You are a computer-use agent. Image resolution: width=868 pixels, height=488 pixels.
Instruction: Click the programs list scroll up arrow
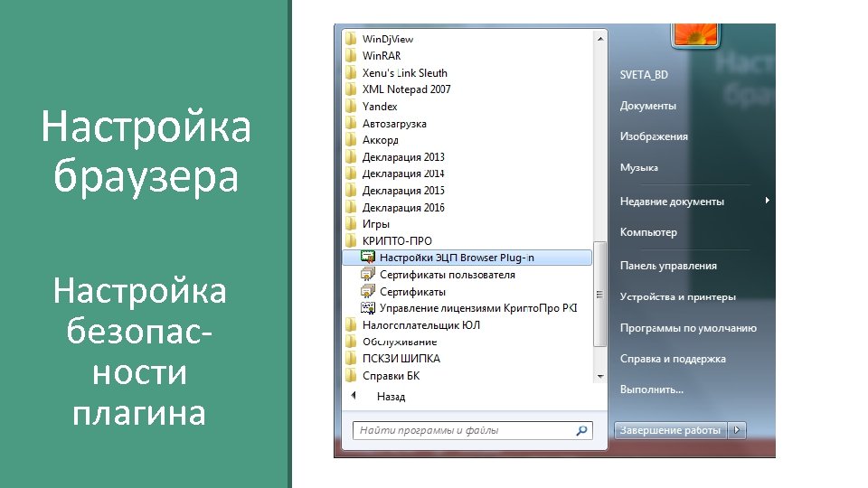[x=600, y=39]
